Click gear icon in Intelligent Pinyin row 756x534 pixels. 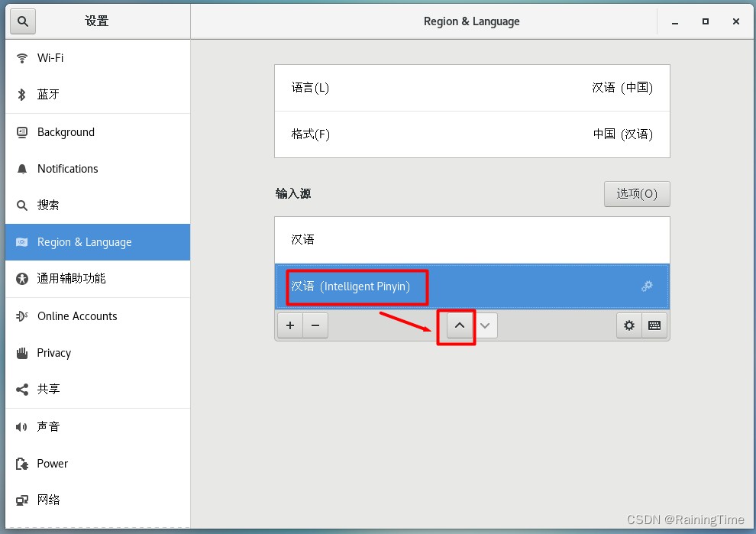(x=647, y=286)
